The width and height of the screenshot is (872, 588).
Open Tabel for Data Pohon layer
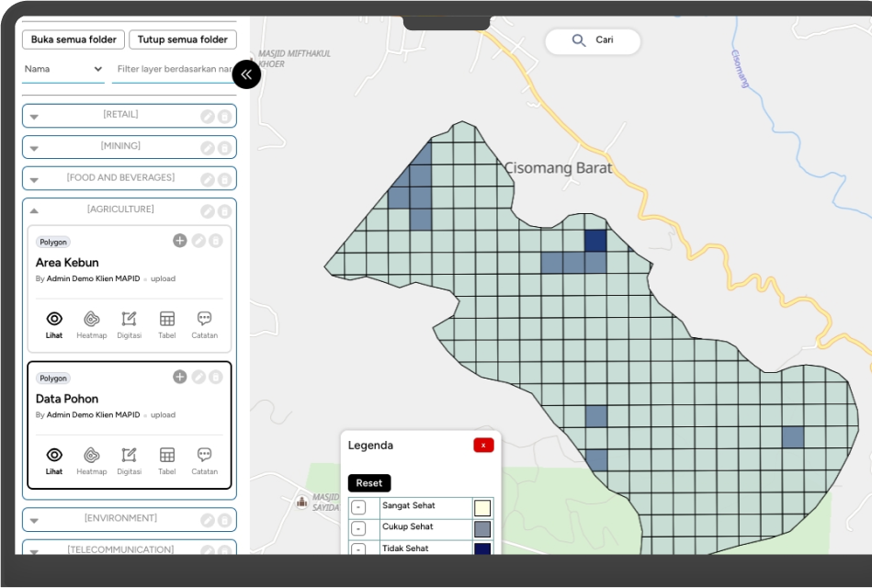coord(166,460)
